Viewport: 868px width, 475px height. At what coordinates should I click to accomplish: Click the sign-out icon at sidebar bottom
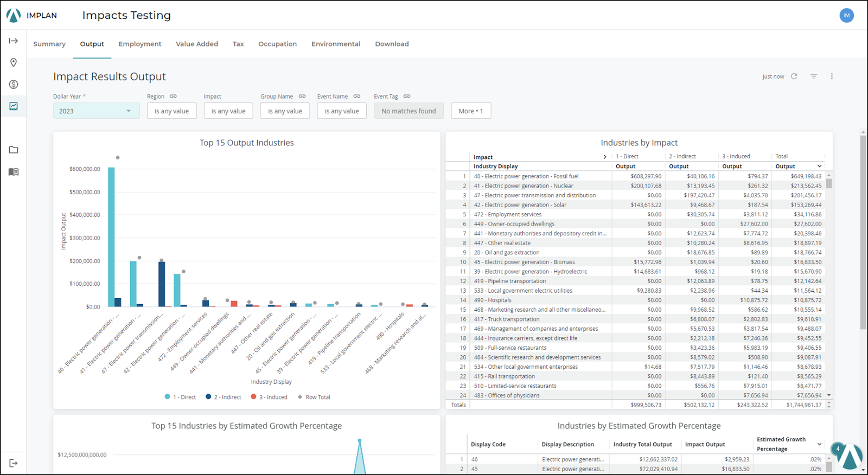coord(14,463)
